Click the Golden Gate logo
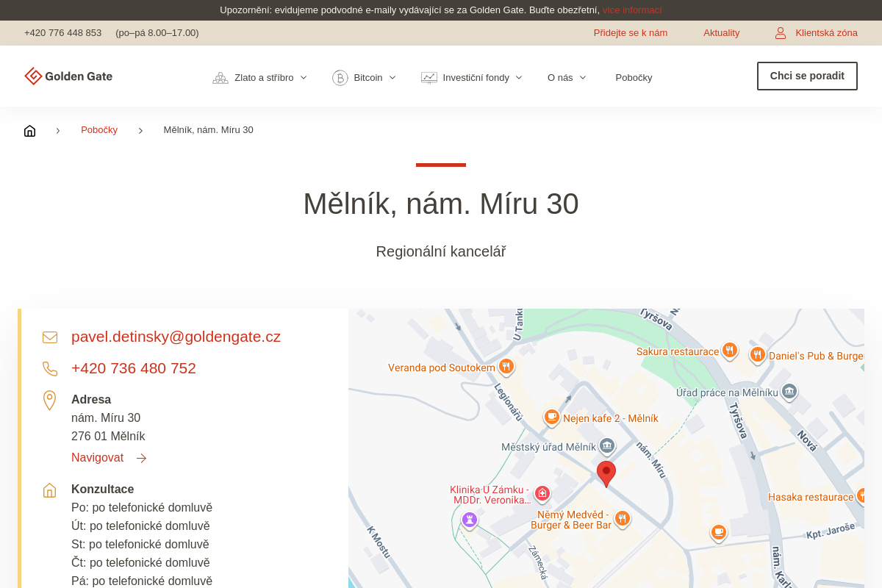The width and height of the screenshot is (882, 588). pos(68,76)
